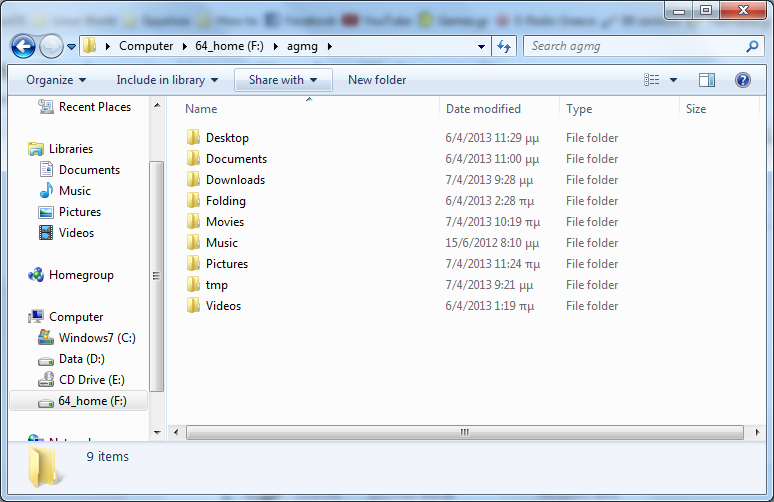Sort by Name column header
Image resolution: width=774 pixels, height=502 pixels.
pos(201,109)
